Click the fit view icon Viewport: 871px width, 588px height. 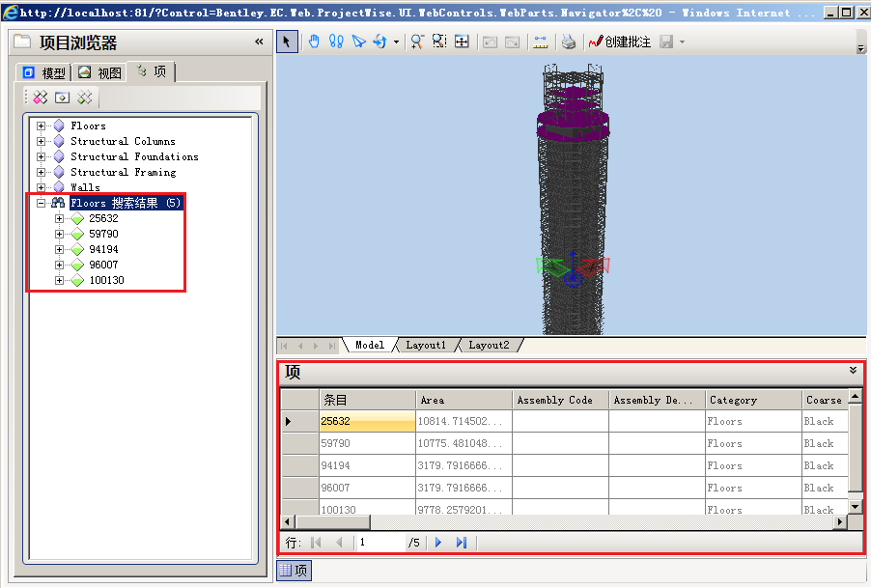tap(462, 42)
